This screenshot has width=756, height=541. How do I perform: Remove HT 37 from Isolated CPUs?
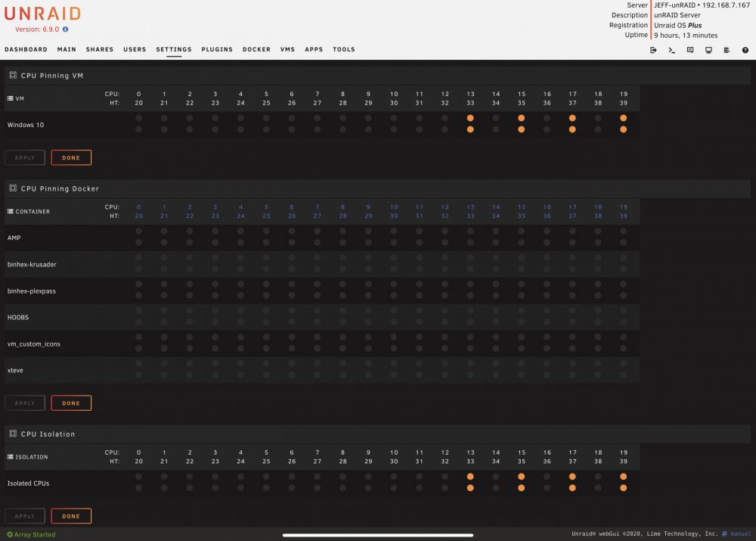click(572, 488)
